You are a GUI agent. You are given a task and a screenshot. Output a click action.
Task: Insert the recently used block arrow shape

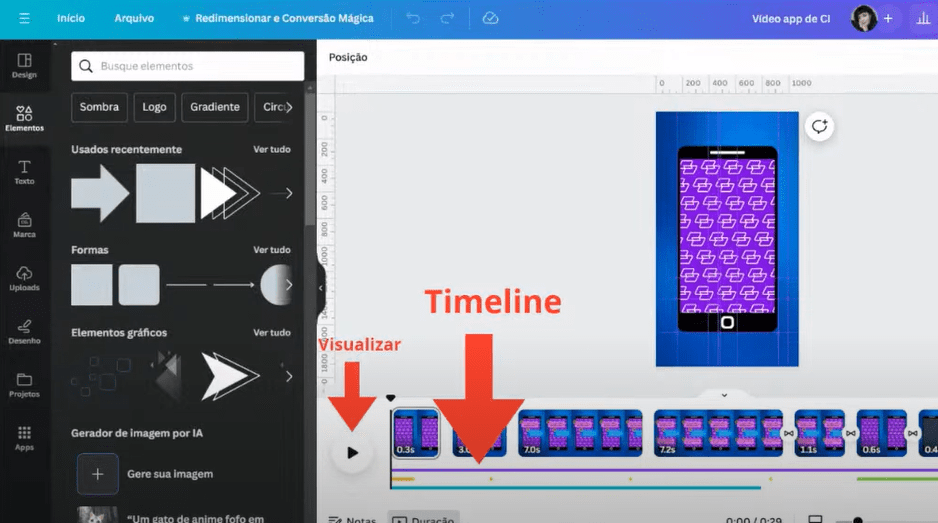point(100,193)
